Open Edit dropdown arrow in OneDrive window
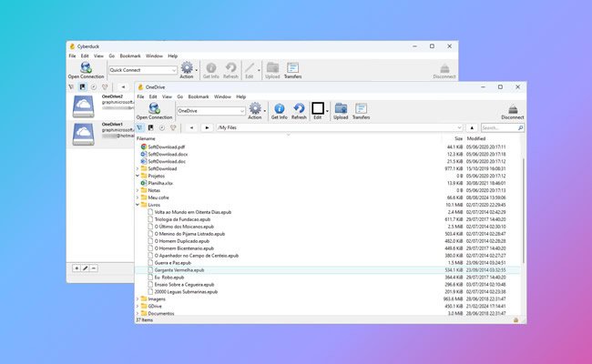The height and width of the screenshot is (364, 592). [327, 111]
